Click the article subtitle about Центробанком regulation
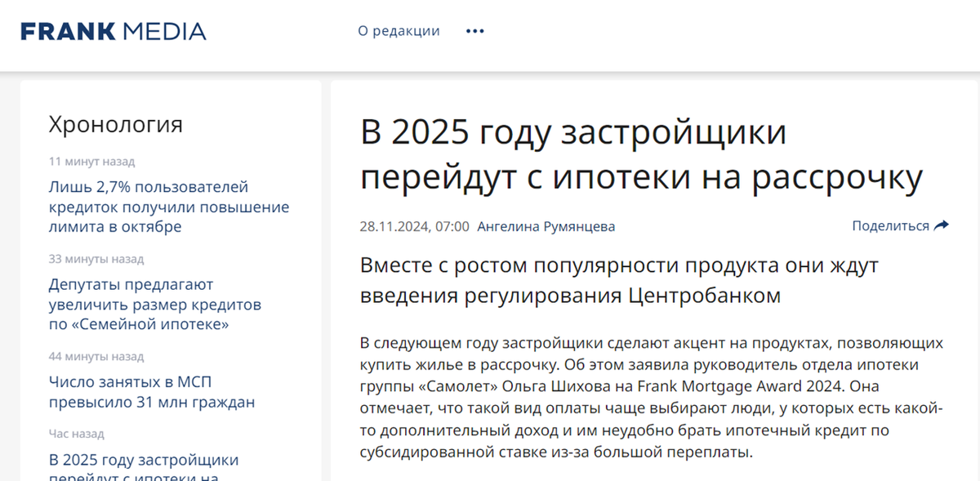This screenshot has height=481, width=980. pos(619,280)
